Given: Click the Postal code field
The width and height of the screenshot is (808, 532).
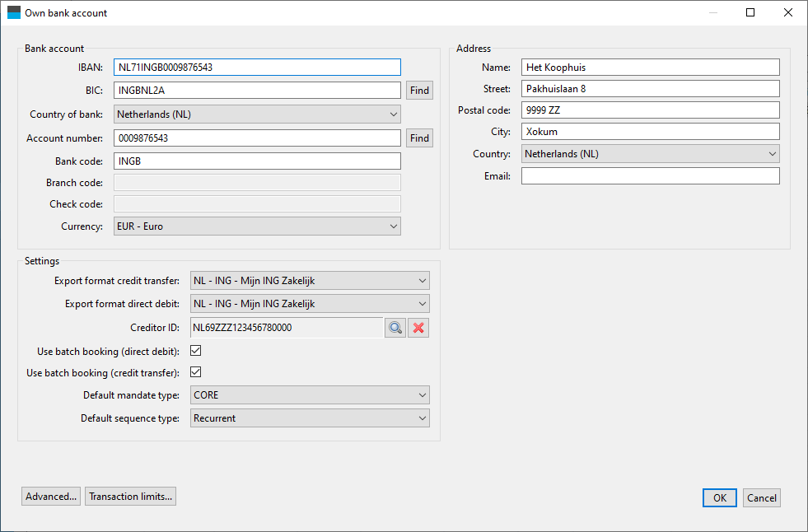Looking at the screenshot, I should point(651,110).
